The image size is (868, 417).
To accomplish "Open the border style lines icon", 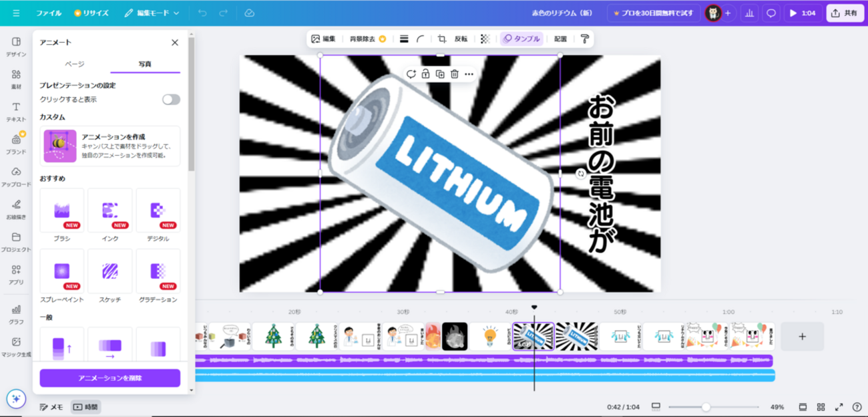I will tap(404, 39).
